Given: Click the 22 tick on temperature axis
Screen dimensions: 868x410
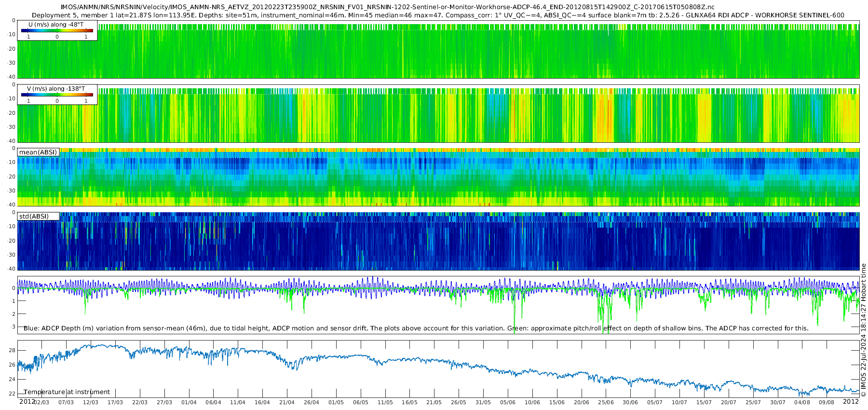Looking at the screenshot, I should tap(13, 394).
